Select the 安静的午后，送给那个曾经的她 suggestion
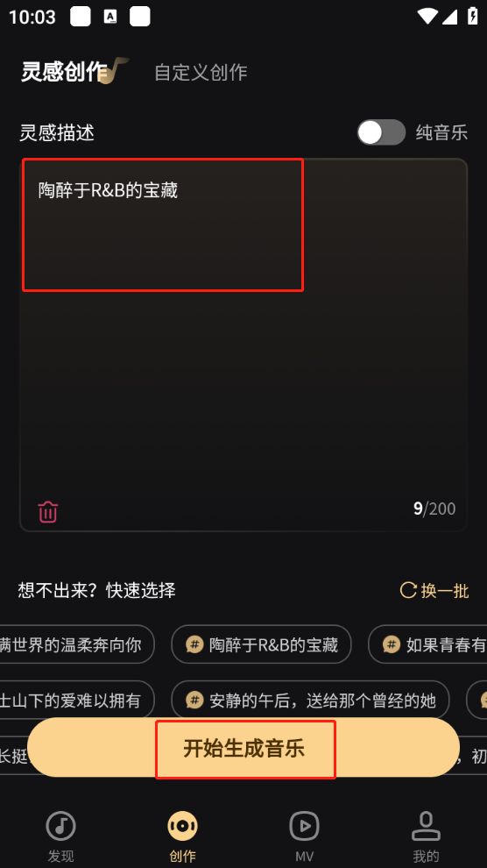 click(x=310, y=701)
